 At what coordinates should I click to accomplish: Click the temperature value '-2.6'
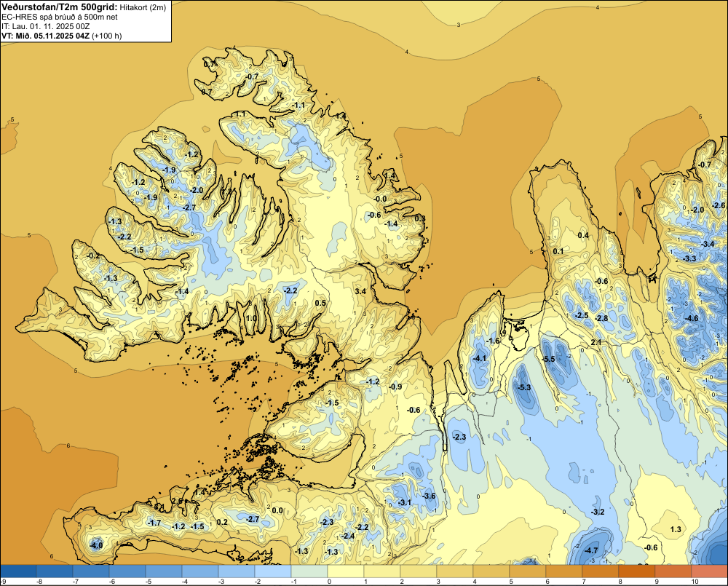(719, 205)
